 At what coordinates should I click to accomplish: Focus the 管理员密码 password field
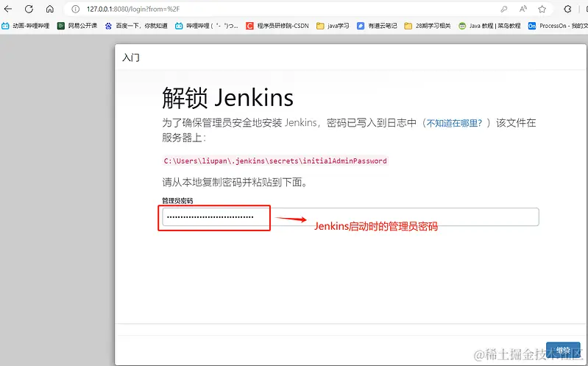point(350,217)
